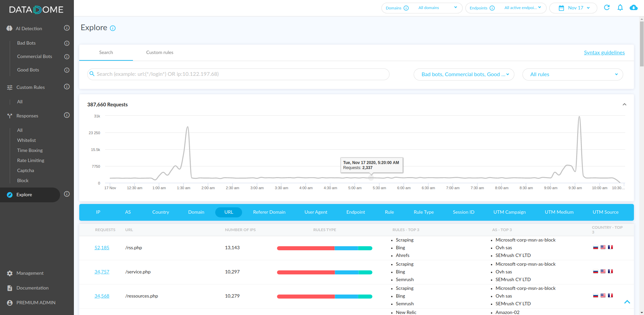Click the Endpoints info icon

pos(492,8)
